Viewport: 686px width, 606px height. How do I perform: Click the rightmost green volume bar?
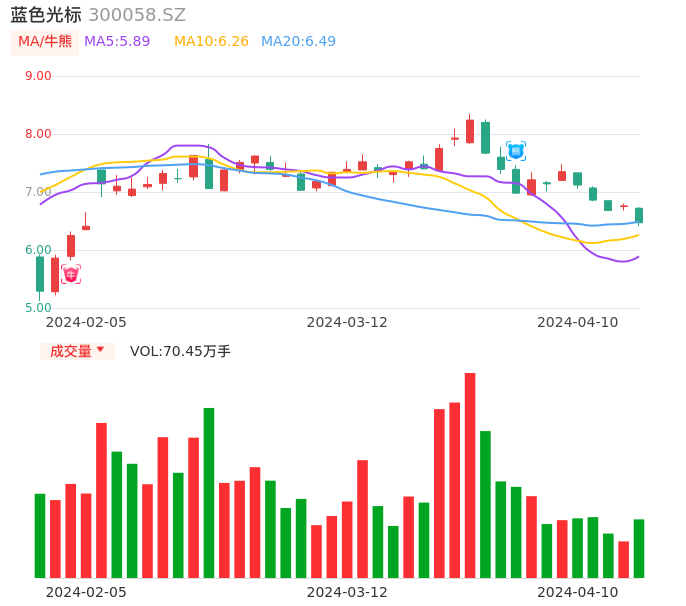(639, 548)
